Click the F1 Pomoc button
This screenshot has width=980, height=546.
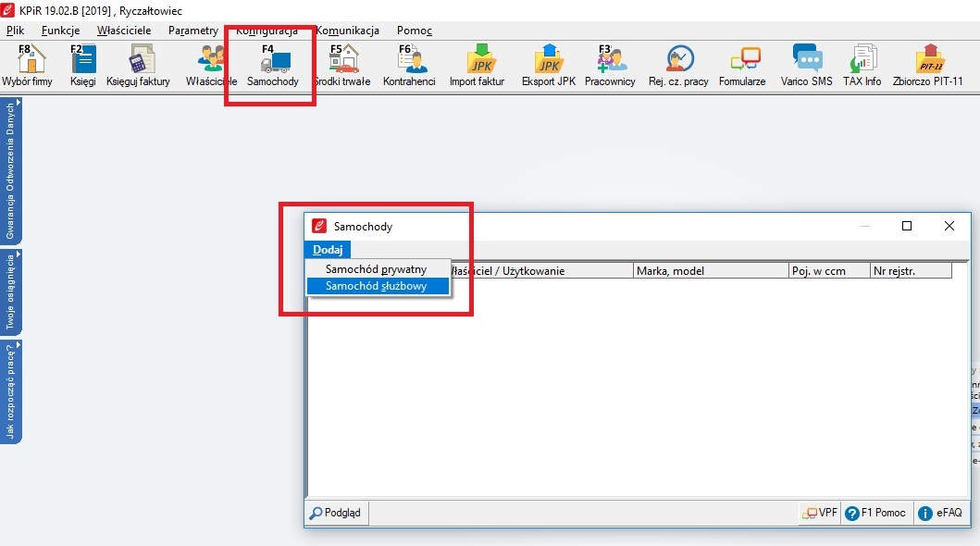point(875,513)
